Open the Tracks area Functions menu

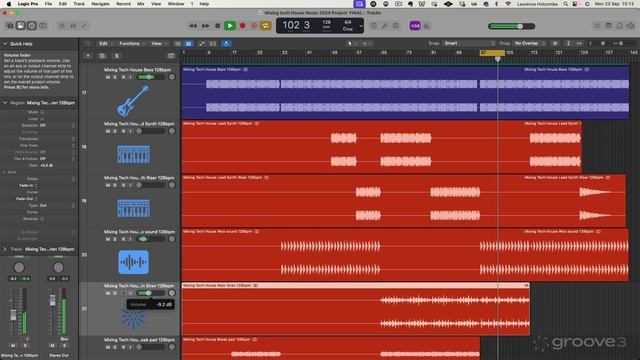(x=131, y=43)
